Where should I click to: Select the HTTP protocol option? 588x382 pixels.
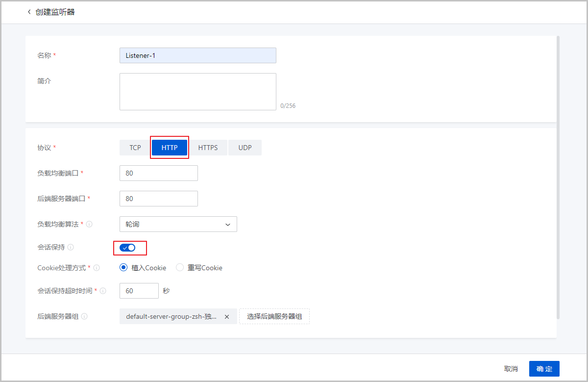[170, 148]
